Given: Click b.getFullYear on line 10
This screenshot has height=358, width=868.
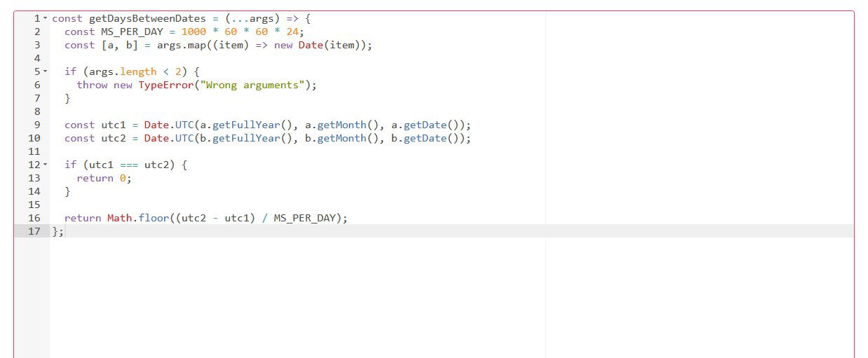Looking at the screenshot, I should (240, 138).
